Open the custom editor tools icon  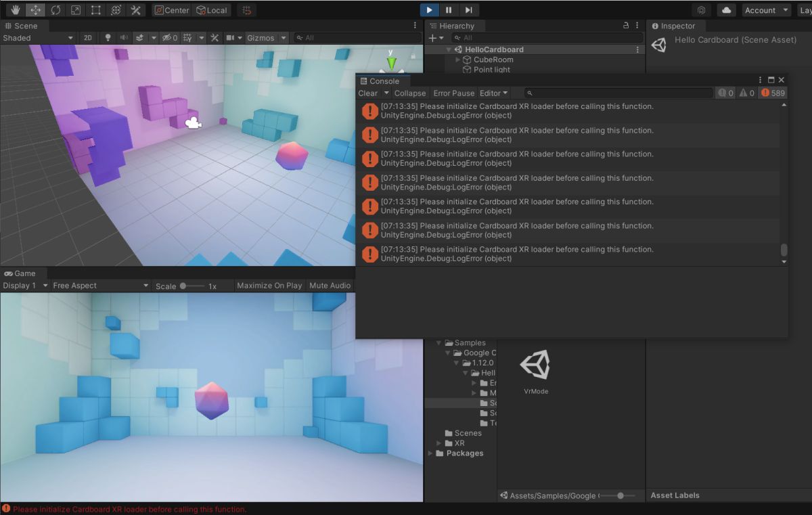[x=136, y=10]
